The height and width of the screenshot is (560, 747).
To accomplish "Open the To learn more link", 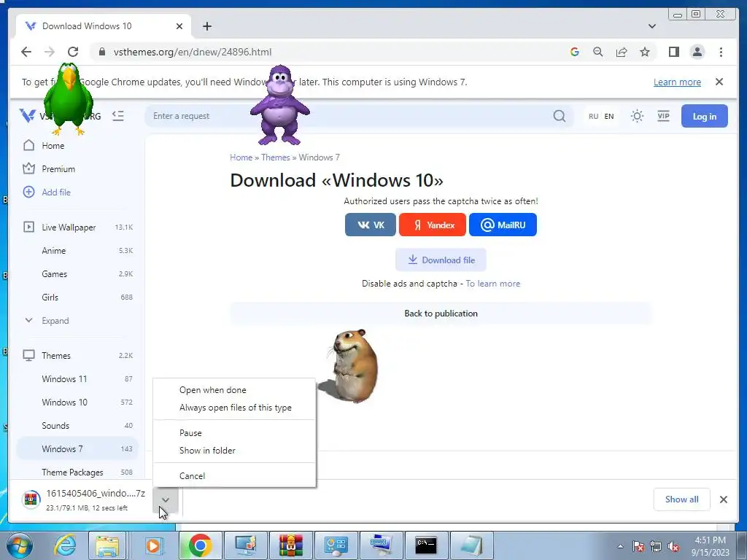I will [492, 284].
